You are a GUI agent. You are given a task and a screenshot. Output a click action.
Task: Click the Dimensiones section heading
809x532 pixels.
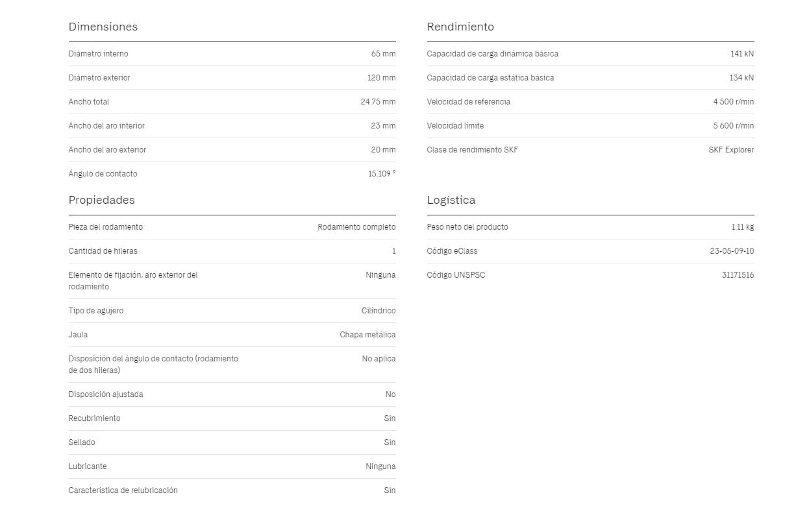pyautogui.click(x=103, y=27)
